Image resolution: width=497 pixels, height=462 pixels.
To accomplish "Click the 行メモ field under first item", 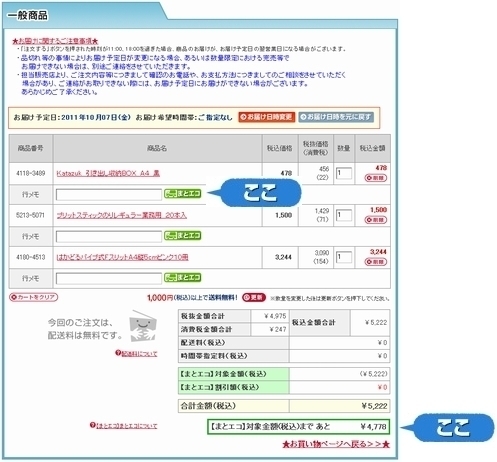I will click(109, 195).
